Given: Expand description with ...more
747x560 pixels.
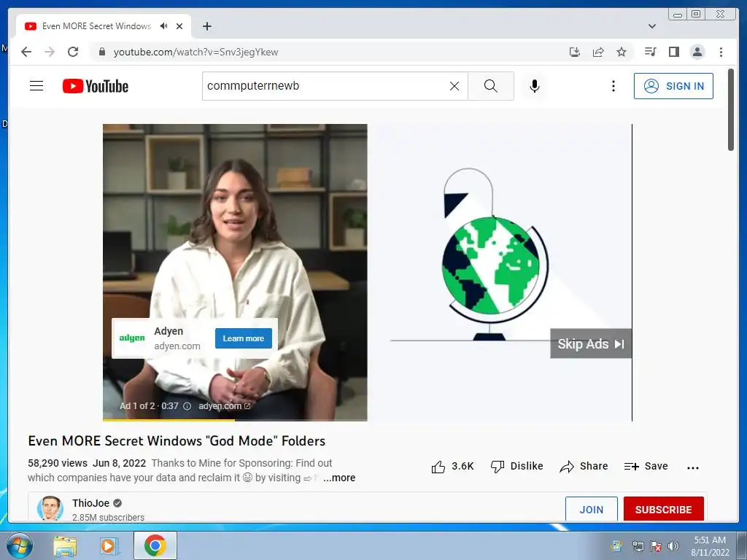Looking at the screenshot, I should (x=339, y=478).
